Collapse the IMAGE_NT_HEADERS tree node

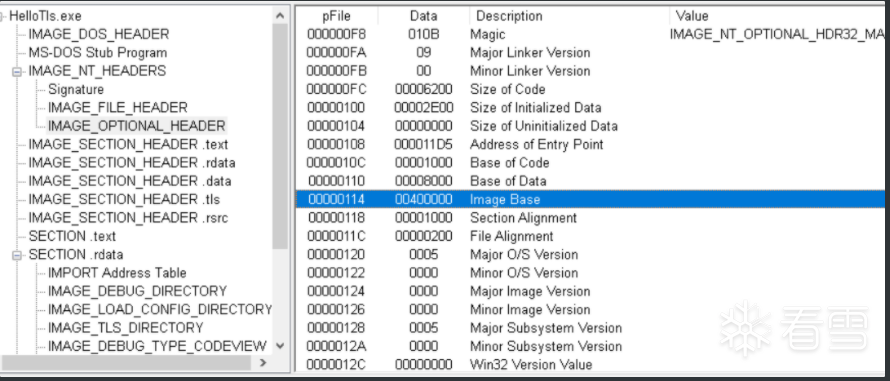(17, 72)
